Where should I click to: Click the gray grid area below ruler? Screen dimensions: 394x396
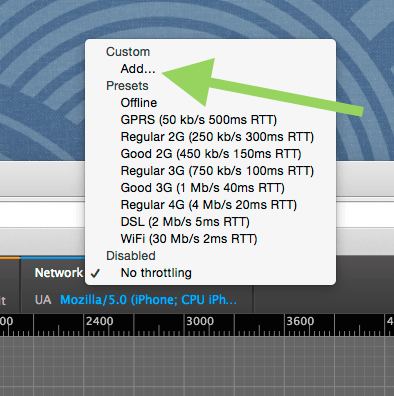click(197, 366)
